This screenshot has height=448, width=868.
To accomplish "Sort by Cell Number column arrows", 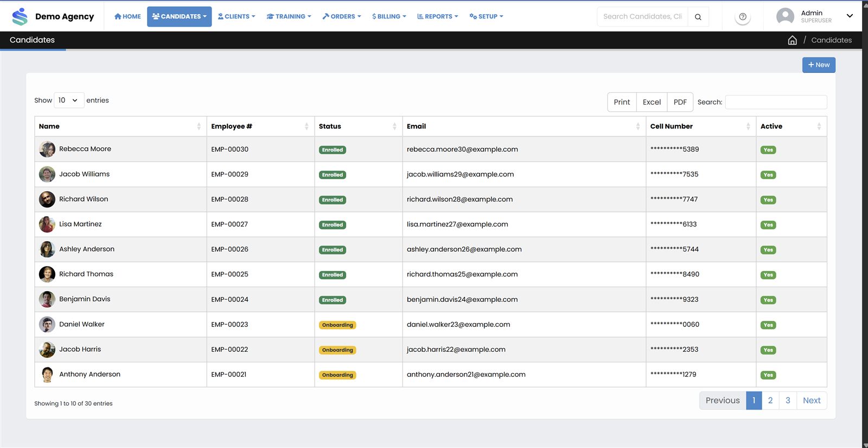I will pyautogui.click(x=748, y=127).
